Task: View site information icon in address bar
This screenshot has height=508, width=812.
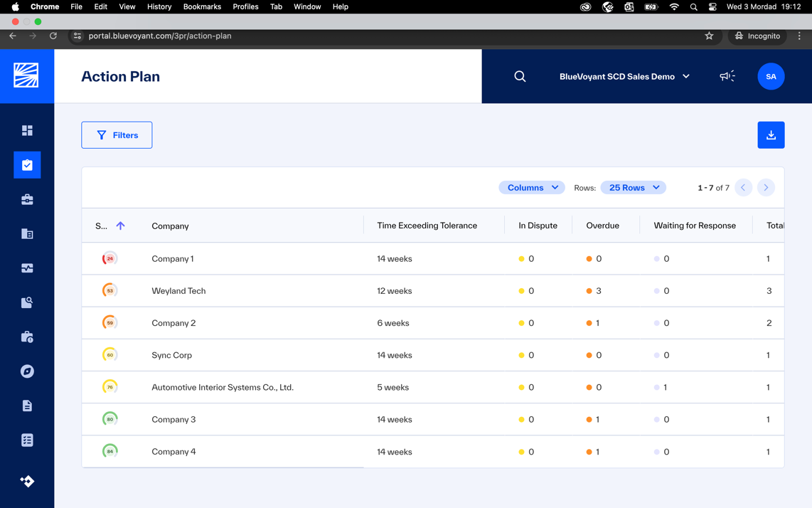Action: [78, 36]
